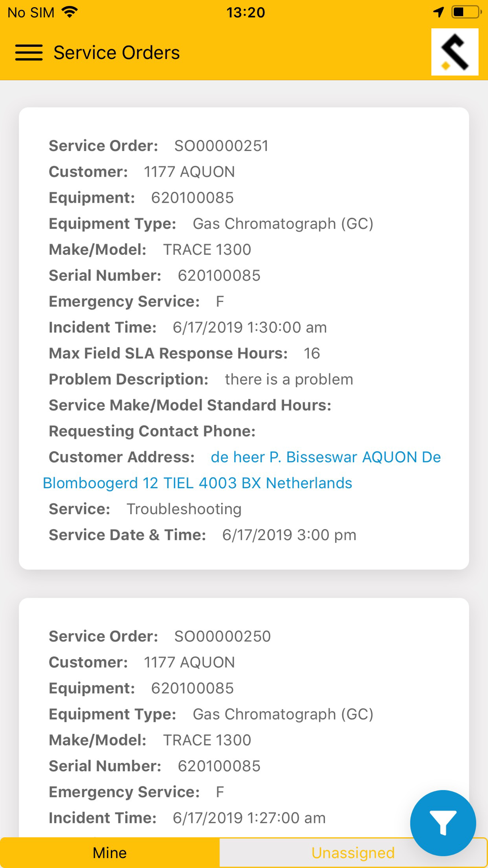Image resolution: width=488 pixels, height=868 pixels.
Task: Switch to the Mine tab
Action: tap(110, 852)
